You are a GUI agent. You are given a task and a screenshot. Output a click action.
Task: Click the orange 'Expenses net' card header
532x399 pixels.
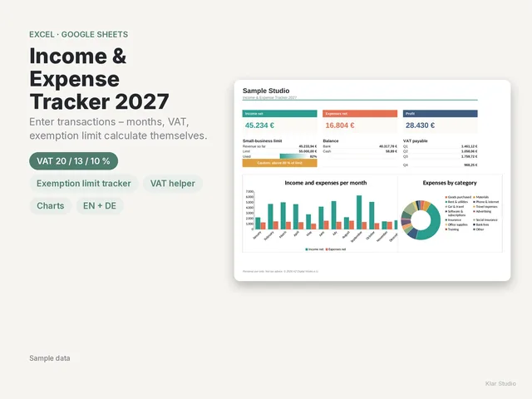pyautogui.click(x=360, y=114)
